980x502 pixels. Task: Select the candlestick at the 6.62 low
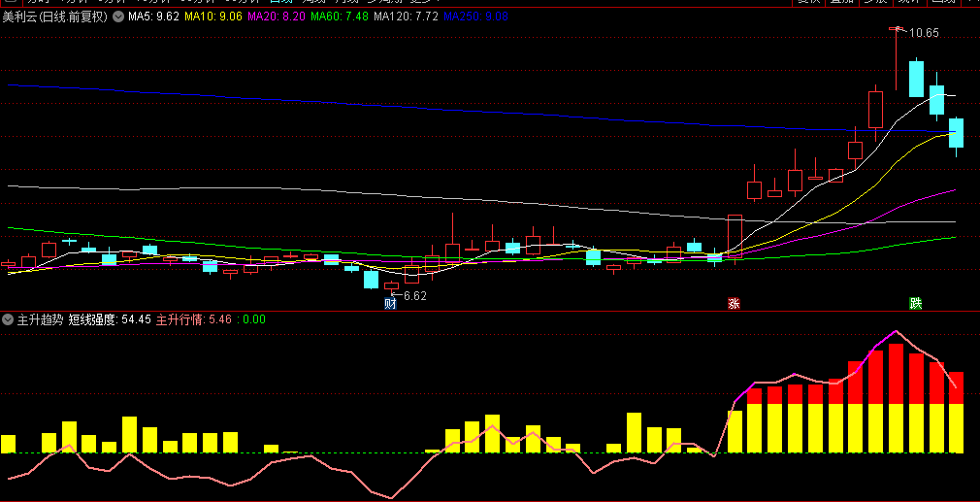(x=391, y=285)
